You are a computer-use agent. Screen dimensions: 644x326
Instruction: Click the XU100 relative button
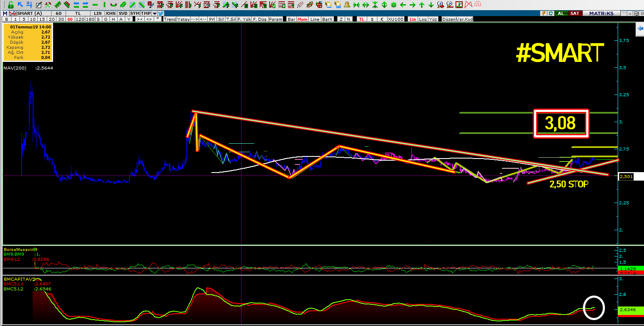point(396,19)
